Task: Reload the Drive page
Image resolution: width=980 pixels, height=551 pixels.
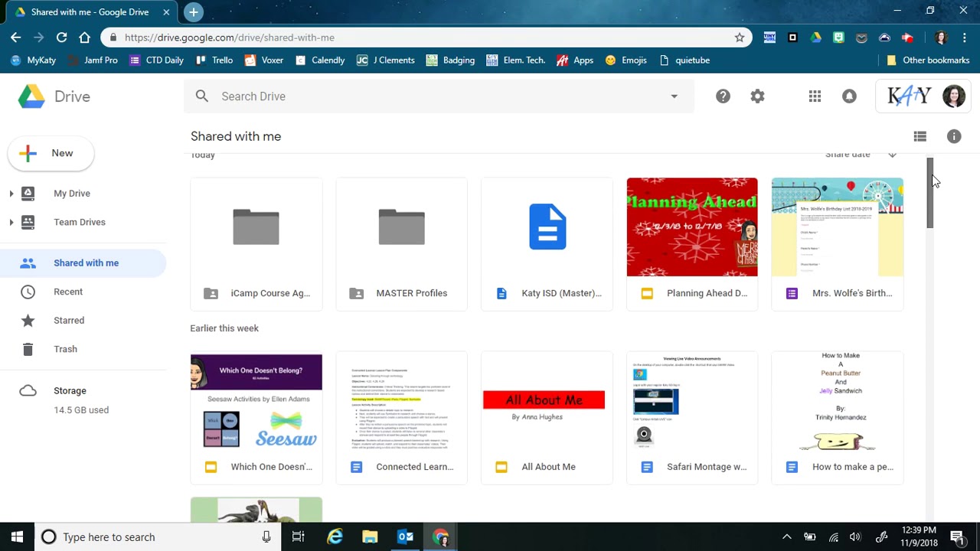Action: [x=62, y=37]
